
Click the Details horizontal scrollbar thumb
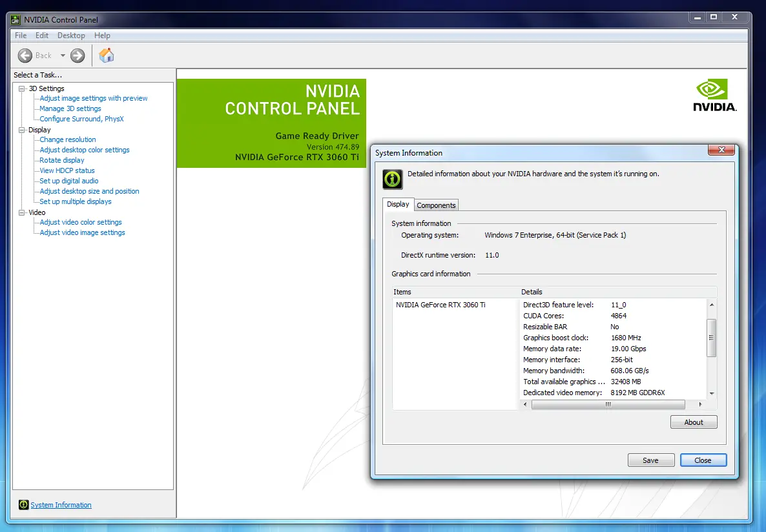pyautogui.click(x=608, y=405)
